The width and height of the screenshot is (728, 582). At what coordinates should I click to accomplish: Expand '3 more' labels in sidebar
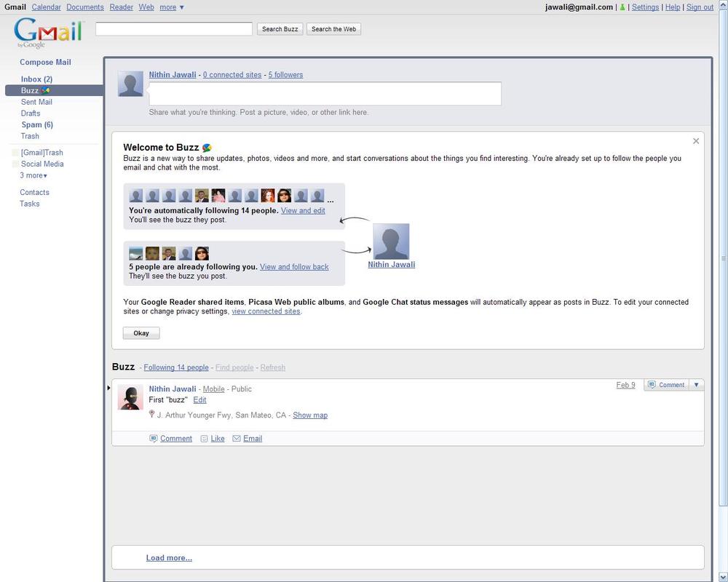(x=33, y=175)
